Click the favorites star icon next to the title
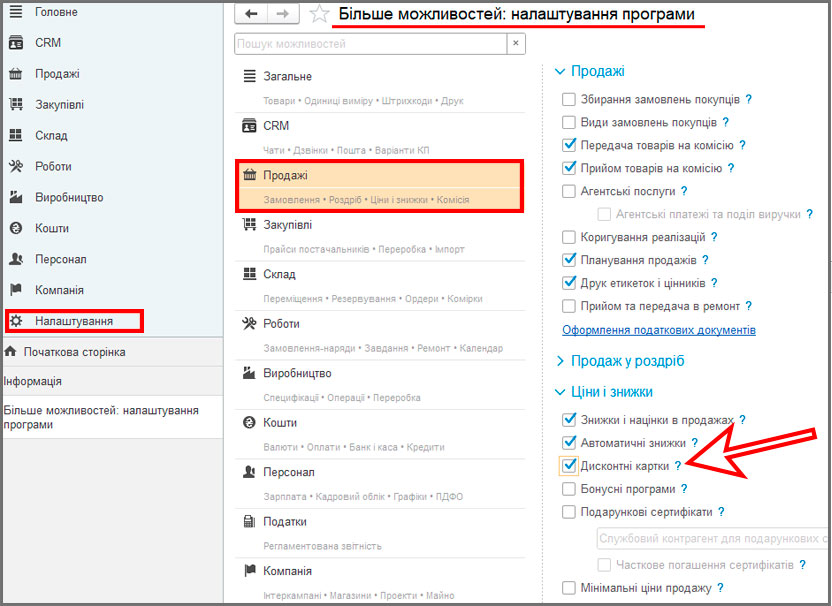Screen dimensions: 832x606 319,14
